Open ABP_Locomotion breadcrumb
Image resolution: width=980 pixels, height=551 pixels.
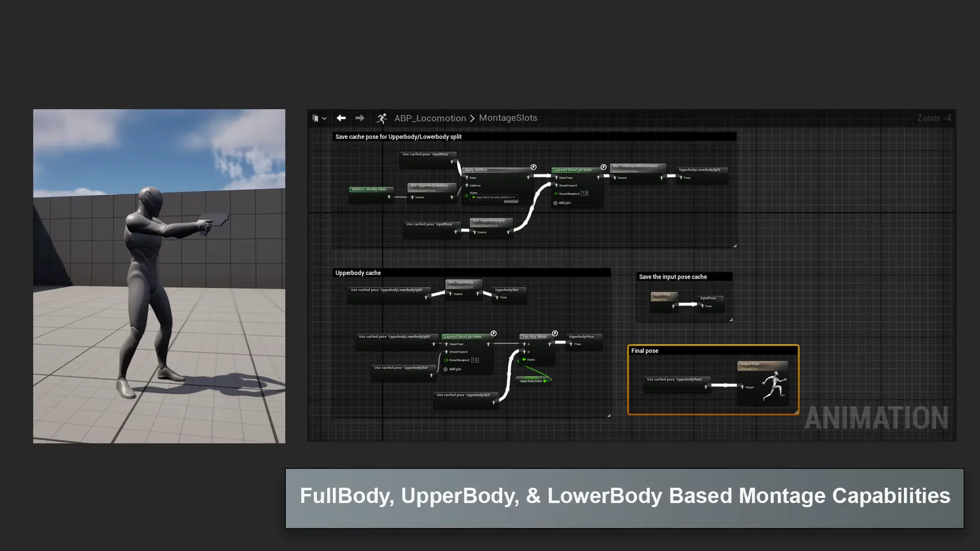click(430, 118)
